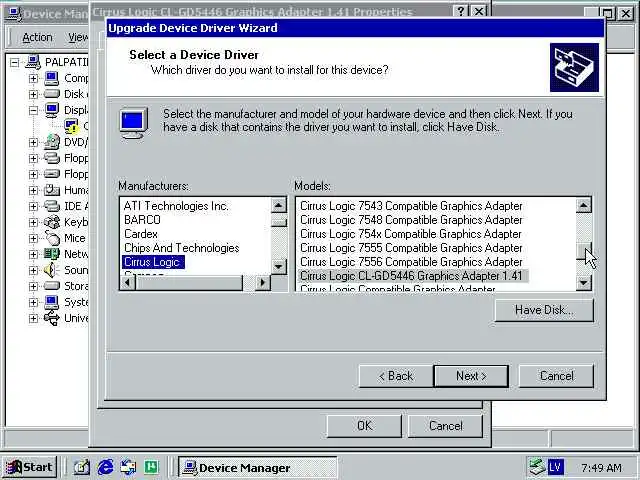Select Cirrus Logic manufacturer
Image resolution: width=640 pixels, height=480 pixels.
pyautogui.click(x=153, y=262)
